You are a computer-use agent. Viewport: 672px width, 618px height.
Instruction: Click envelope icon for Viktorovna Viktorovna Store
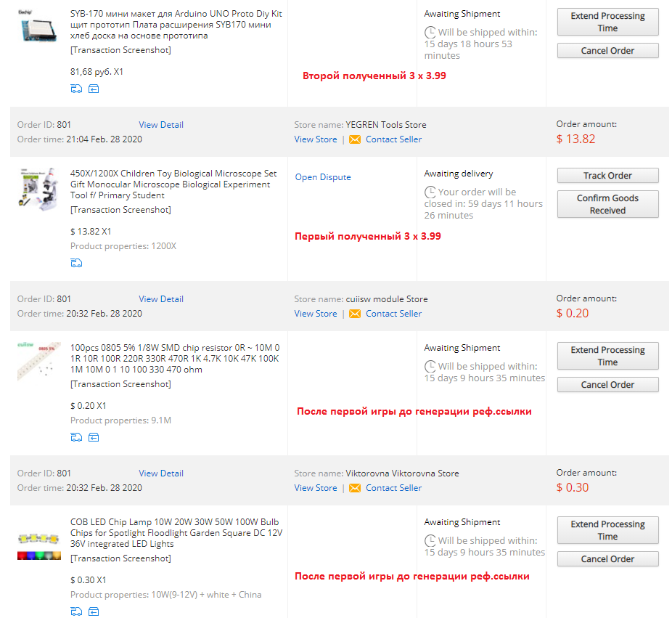click(355, 488)
